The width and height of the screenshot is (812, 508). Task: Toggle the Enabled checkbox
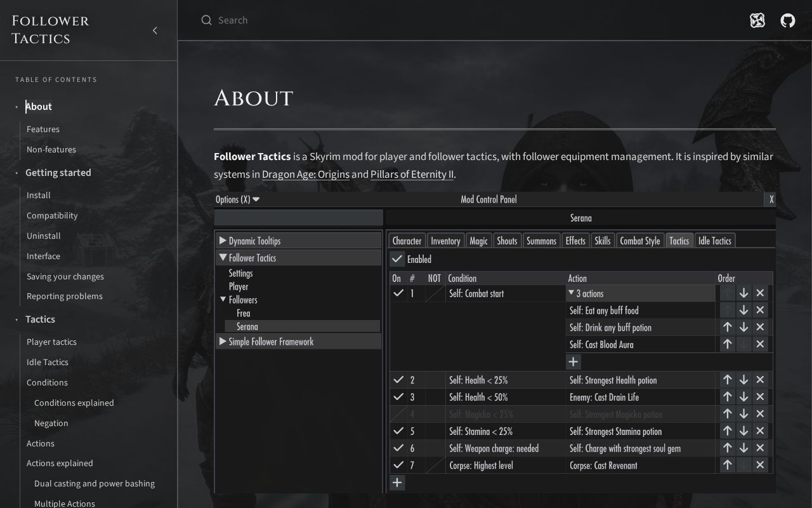(x=397, y=259)
